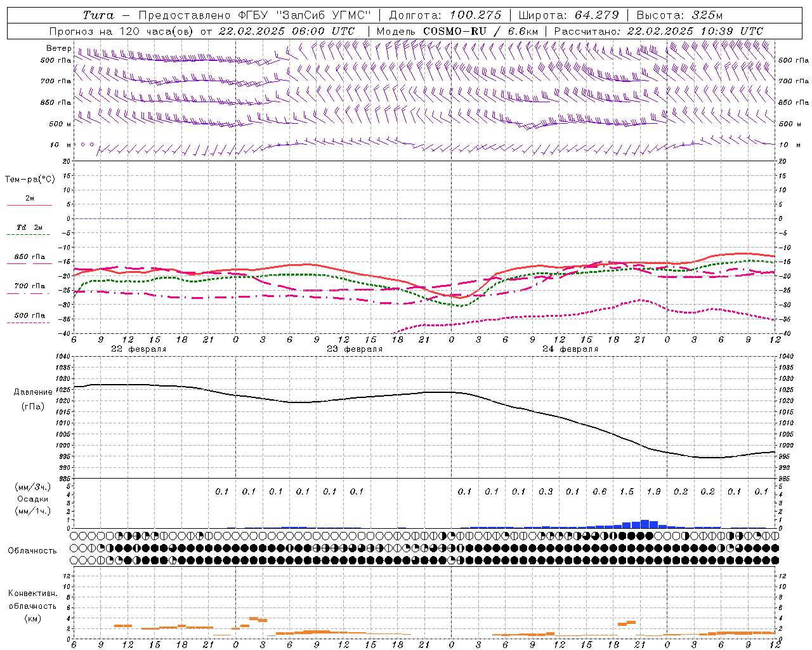Viewport: 812px width, 650px height.
Task: Click the '(гПа)' unit label under Давление
Action: 33,406
